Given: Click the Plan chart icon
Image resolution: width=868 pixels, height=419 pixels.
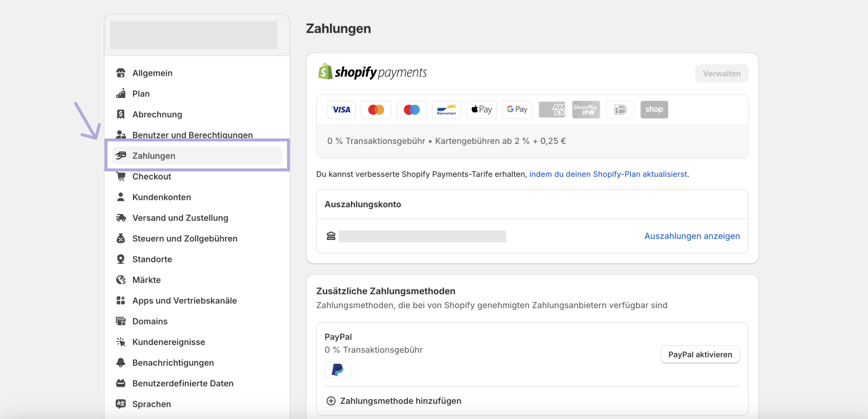Looking at the screenshot, I should (x=121, y=94).
